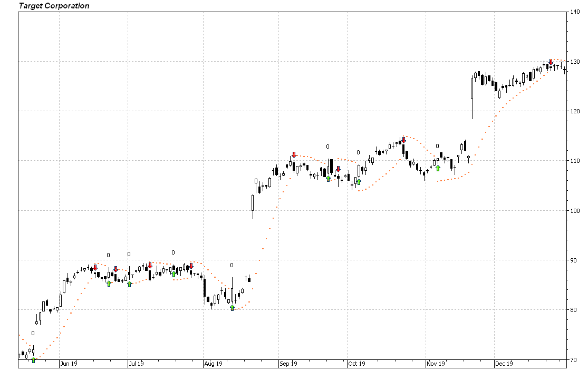Click the 140 price axis label
588x371 pixels.
(575, 12)
